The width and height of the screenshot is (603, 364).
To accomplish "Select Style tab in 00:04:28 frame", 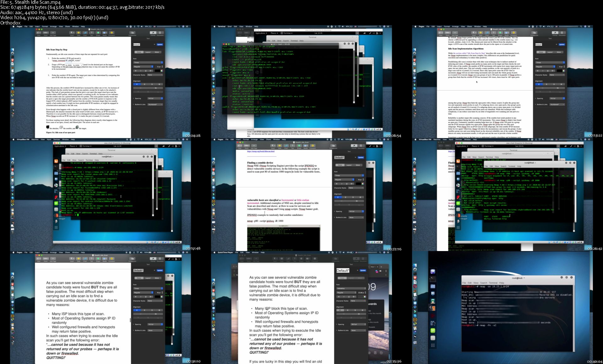I will point(139,52).
